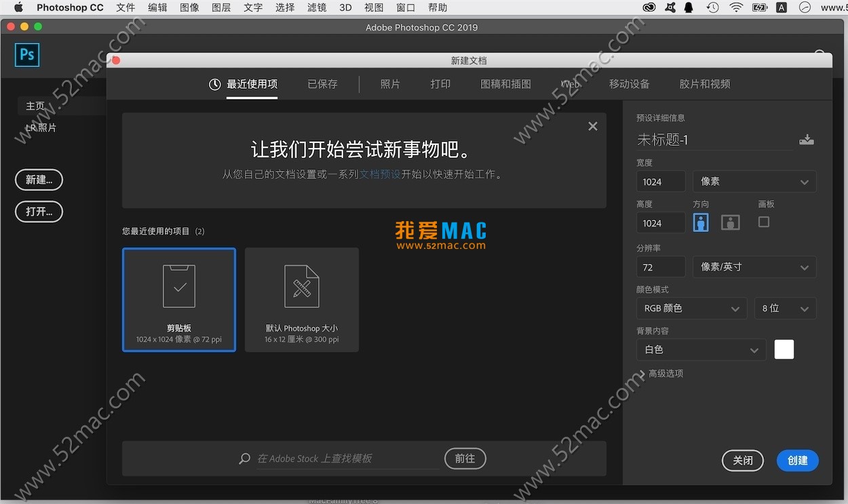This screenshot has width=848, height=504.
Task: Open the bit depth 8位 dropdown
Action: (785, 308)
